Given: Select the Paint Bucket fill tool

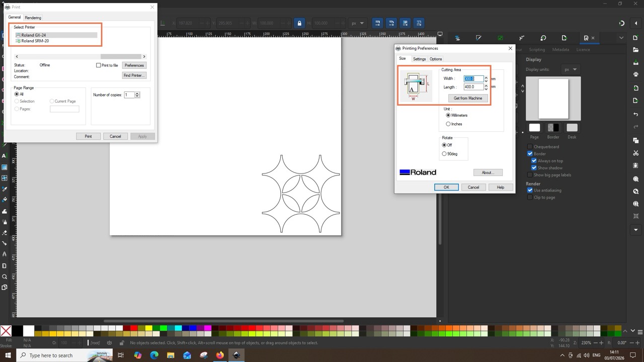Looking at the screenshot, I should click(x=5, y=200).
